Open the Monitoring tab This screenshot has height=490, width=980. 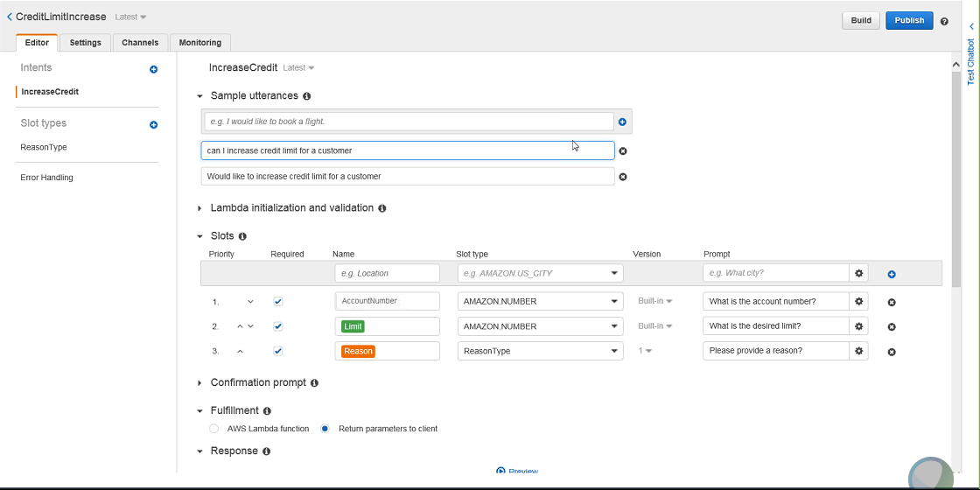(199, 42)
